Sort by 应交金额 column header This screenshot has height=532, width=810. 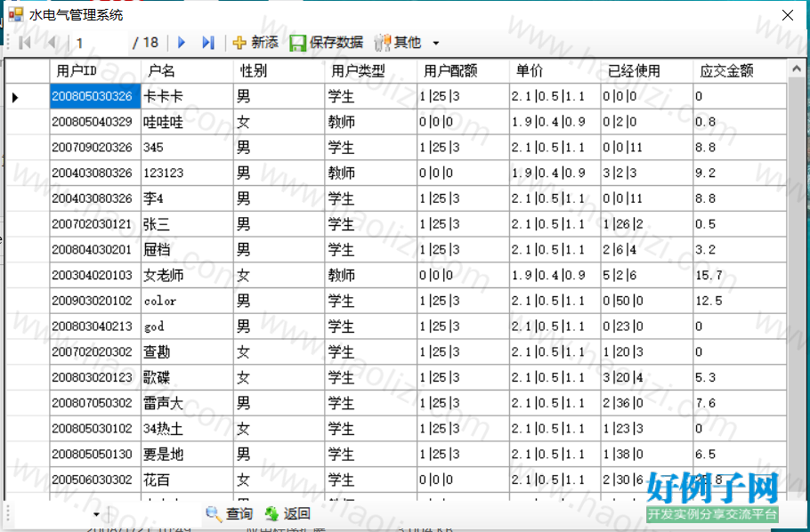(x=740, y=71)
